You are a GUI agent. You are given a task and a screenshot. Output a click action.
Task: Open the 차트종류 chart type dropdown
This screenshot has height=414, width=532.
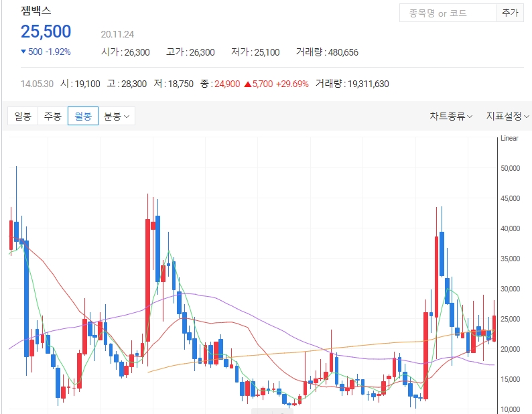(451, 116)
